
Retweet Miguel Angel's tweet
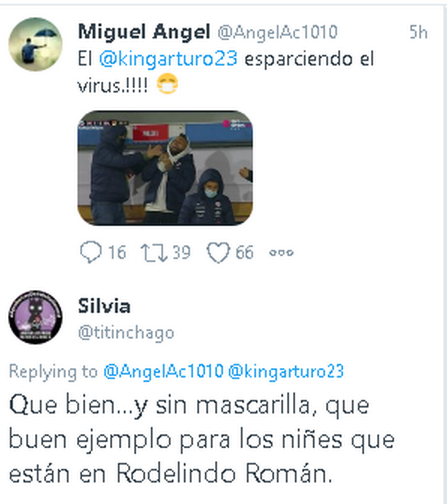pyautogui.click(x=154, y=253)
